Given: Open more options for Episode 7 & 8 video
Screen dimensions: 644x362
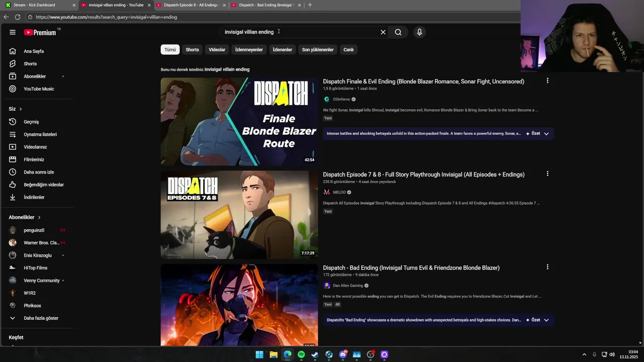Looking at the screenshot, I should click(547, 173).
